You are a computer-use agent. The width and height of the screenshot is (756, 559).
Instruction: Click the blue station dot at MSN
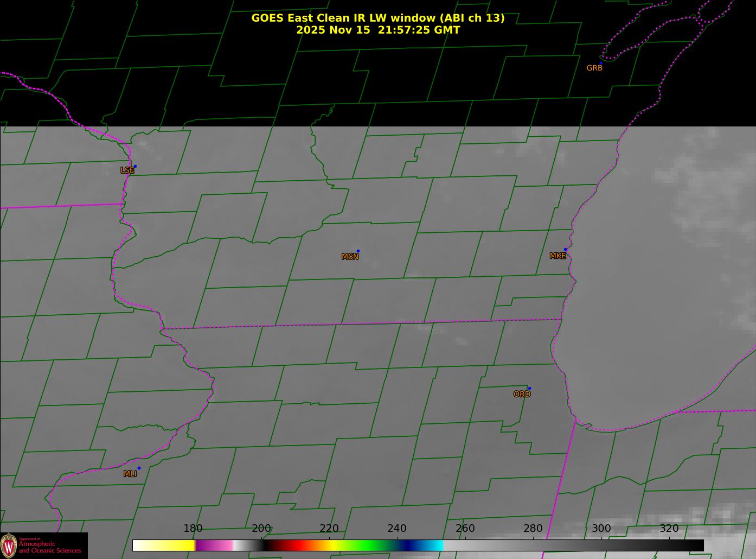pos(358,251)
